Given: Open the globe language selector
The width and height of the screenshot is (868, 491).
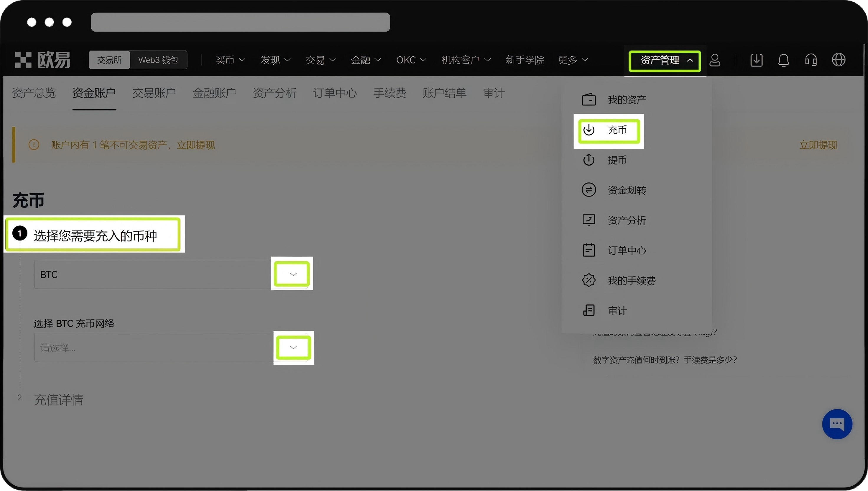Looking at the screenshot, I should [838, 60].
